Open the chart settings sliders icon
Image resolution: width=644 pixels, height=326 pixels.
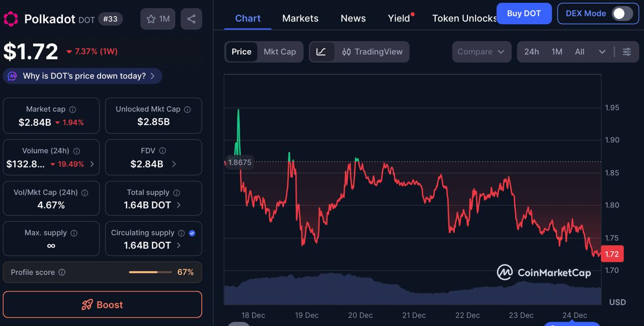point(627,51)
